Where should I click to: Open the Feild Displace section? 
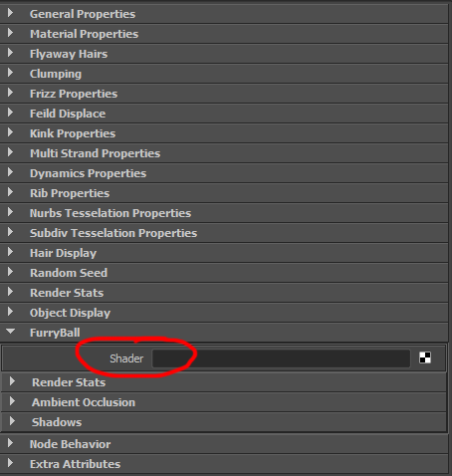[x=10, y=113]
